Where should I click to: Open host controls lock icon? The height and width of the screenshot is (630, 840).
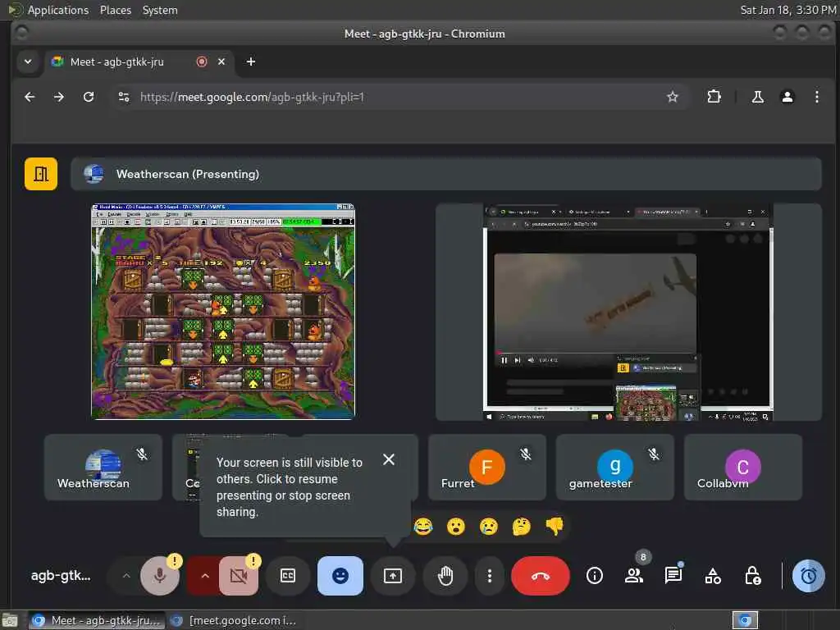(753, 576)
